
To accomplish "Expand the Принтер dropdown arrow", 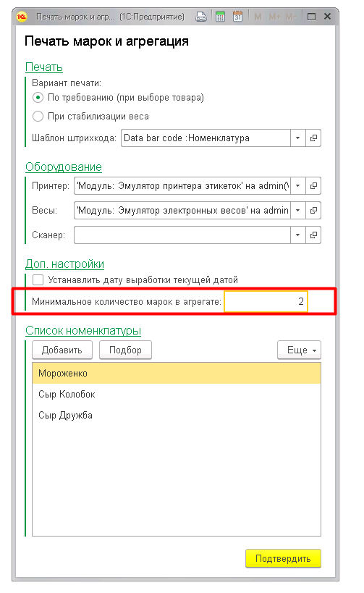I will pos(298,185).
